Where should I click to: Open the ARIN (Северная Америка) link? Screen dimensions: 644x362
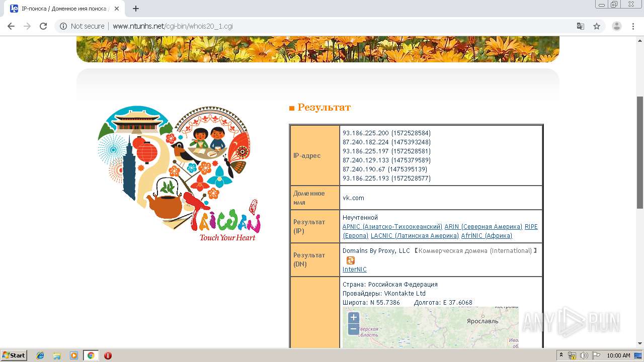(484, 227)
